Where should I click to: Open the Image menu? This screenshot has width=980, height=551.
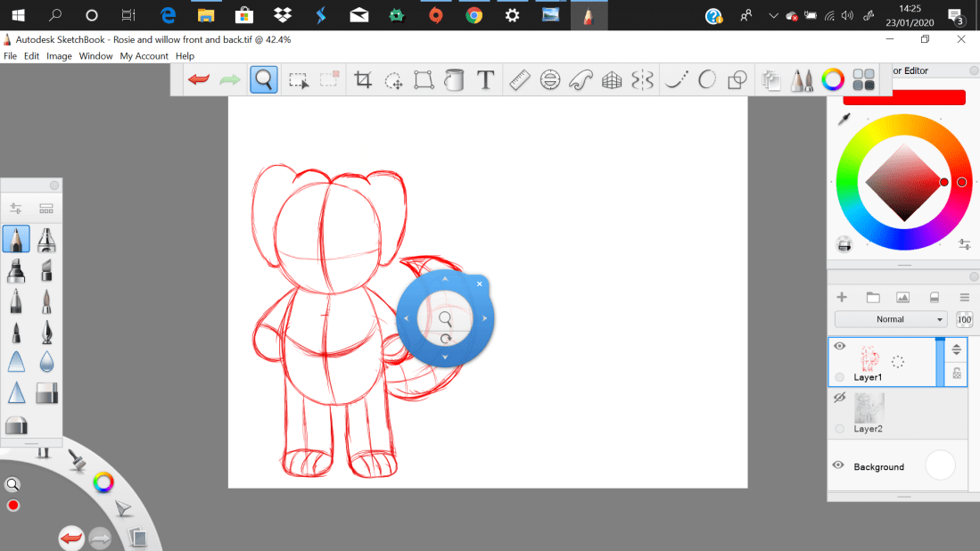[59, 56]
